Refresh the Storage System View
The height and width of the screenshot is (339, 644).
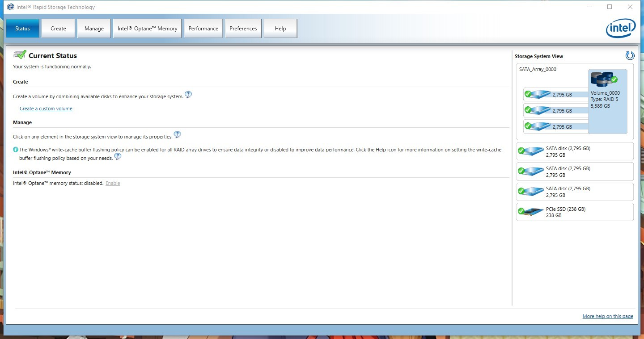tap(630, 55)
